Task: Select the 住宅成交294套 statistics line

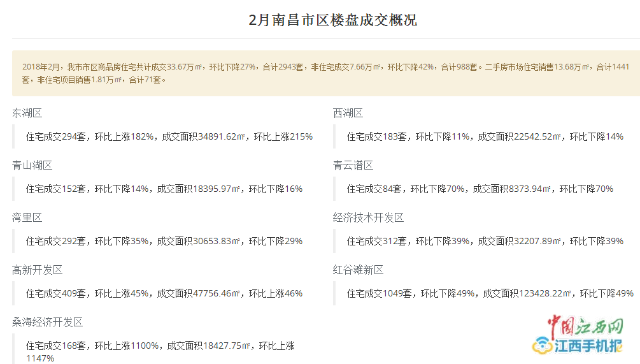Action: tap(169, 137)
